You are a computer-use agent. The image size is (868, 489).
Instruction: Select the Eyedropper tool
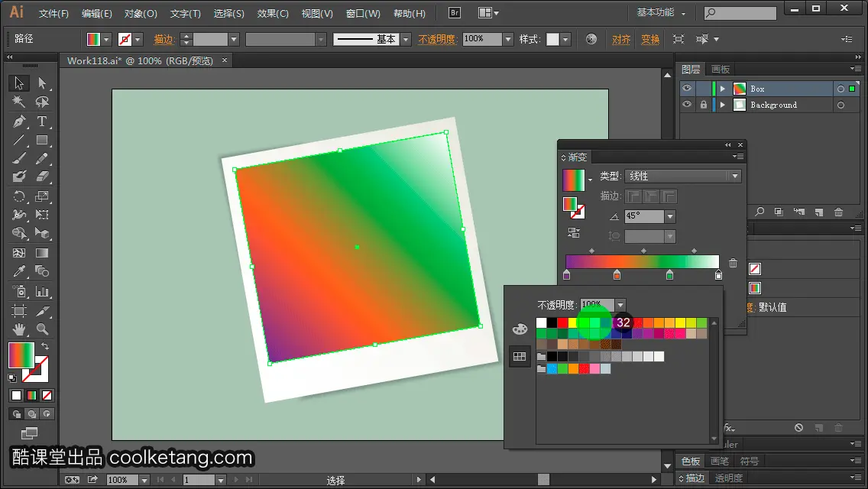[19, 272]
